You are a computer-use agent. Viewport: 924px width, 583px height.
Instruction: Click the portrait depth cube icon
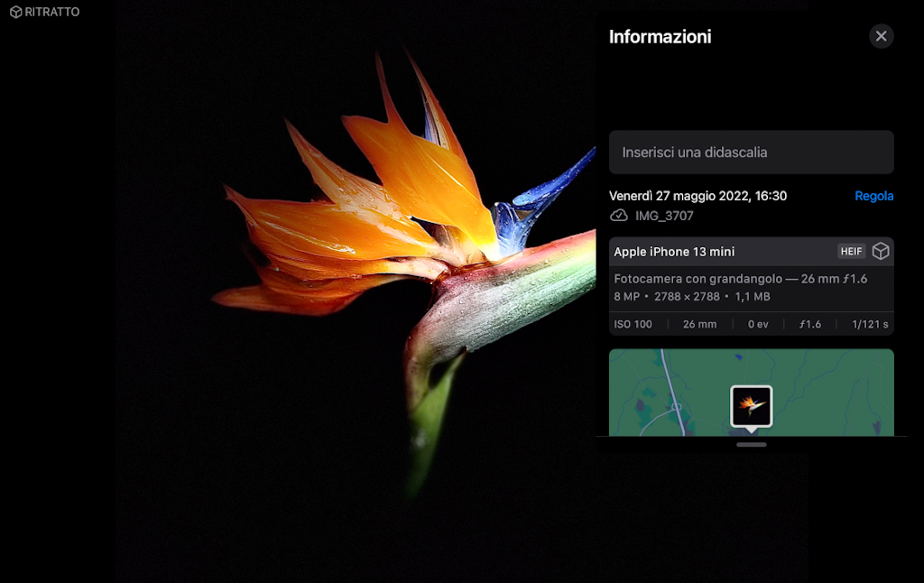[x=881, y=252]
